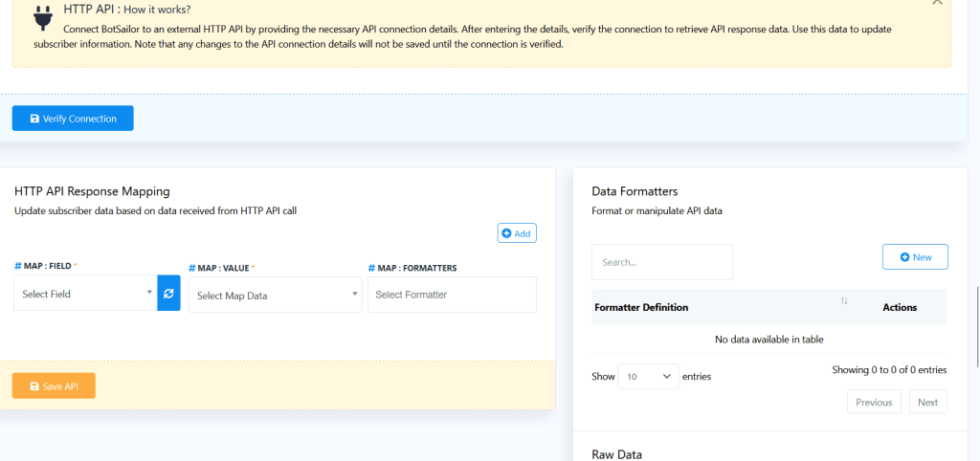Focus the Data Formatters search box

(x=661, y=262)
